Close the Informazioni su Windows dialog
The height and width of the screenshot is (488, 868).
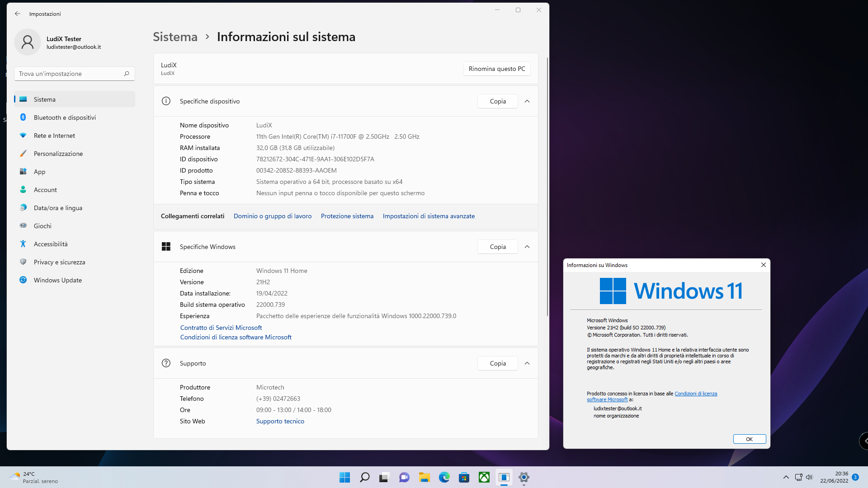tap(764, 265)
